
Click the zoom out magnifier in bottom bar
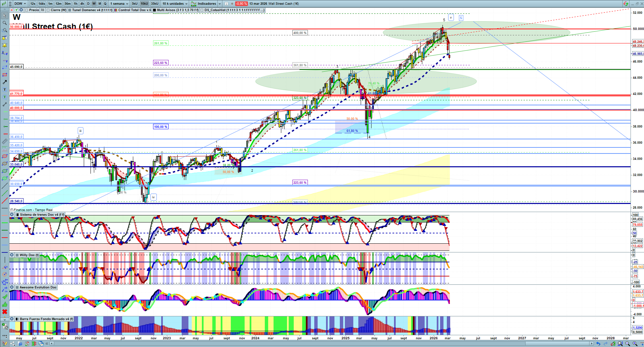pyautogui.click(x=628, y=344)
